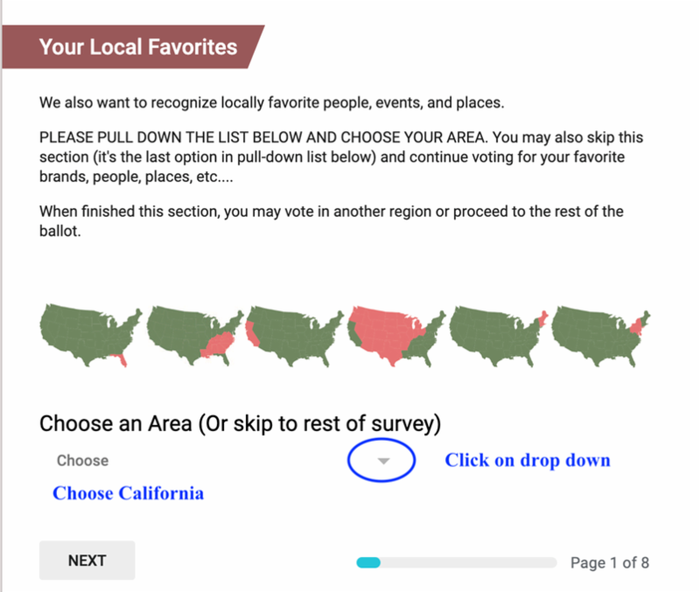Click the "(Or skip to rest of survey)" text
The width and height of the screenshot is (700, 592).
pyautogui.click(x=318, y=425)
